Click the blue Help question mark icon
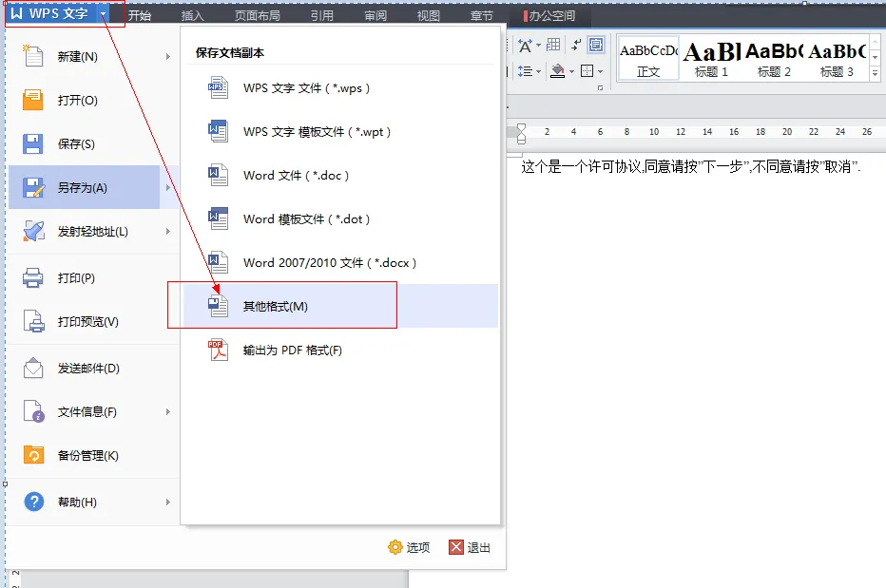 (x=34, y=501)
